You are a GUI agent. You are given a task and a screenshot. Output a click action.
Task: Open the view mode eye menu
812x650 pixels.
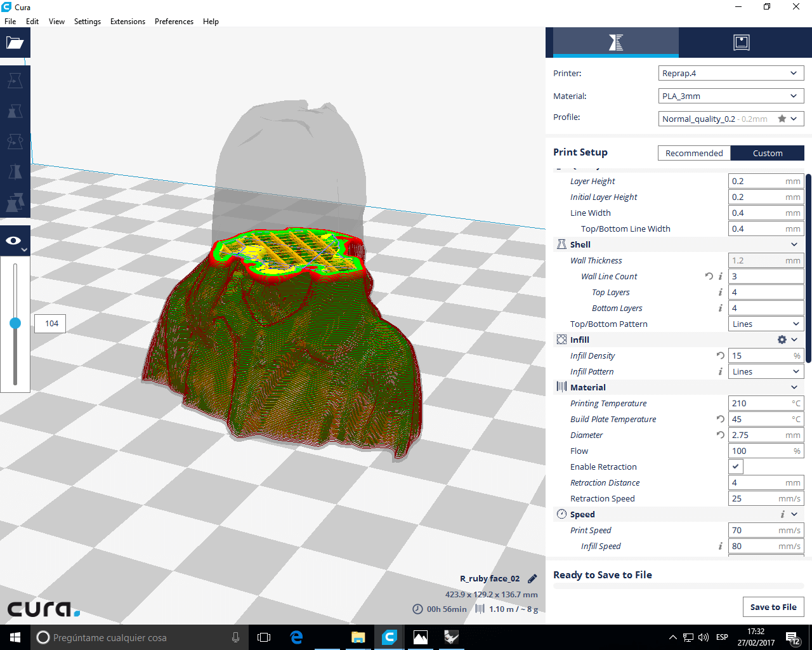[x=15, y=241]
